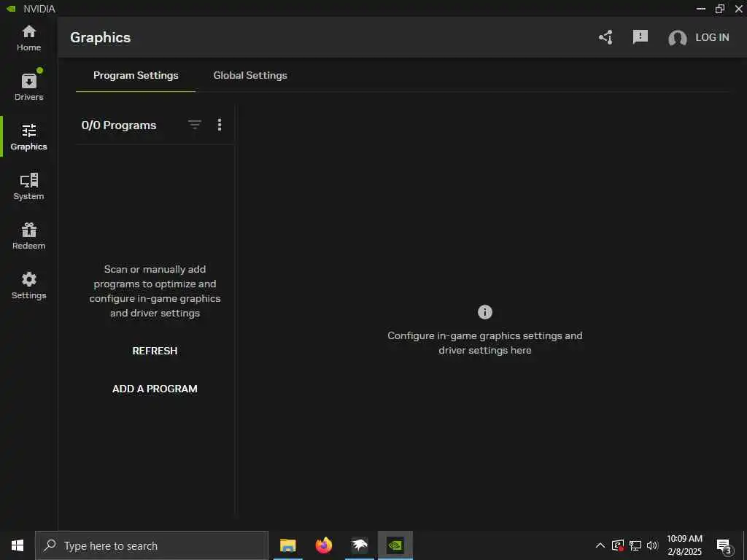Click the user avatar icon
The width and height of the screenshot is (747, 560).
pos(677,38)
